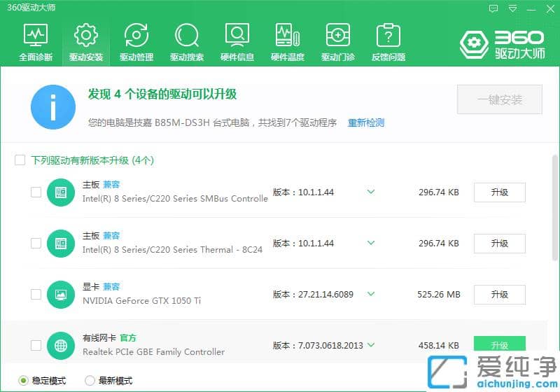Click the driver list vertical scrollbar
The image size is (560, 392).
coord(554,208)
